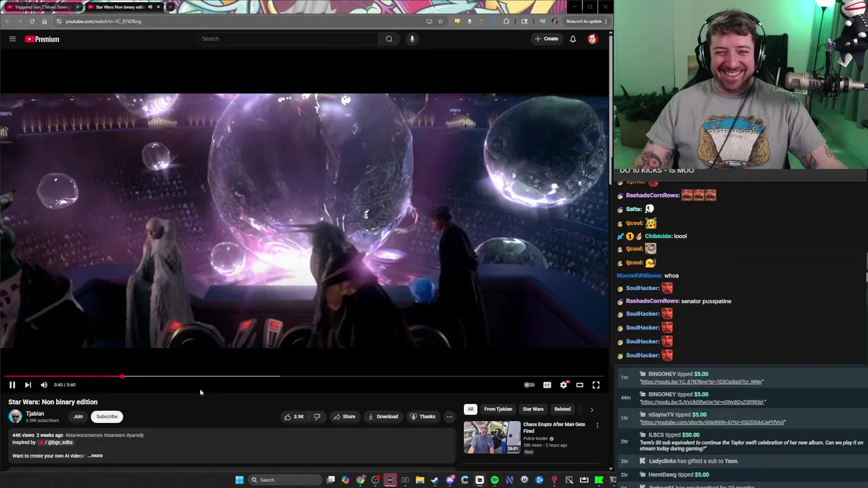Expand description with ...more
The height and width of the screenshot is (488, 868).
(x=95, y=456)
